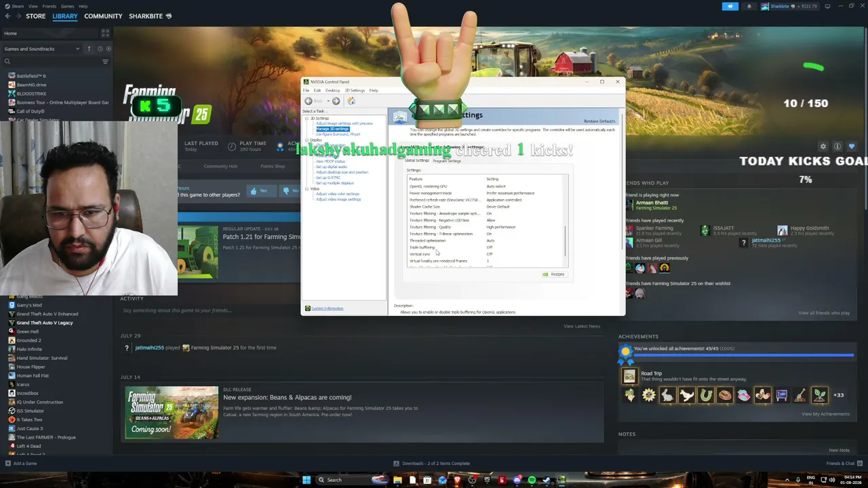The width and height of the screenshot is (868, 488).
Task: Open the Steam Friends menu
Action: [x=50, y=6]
